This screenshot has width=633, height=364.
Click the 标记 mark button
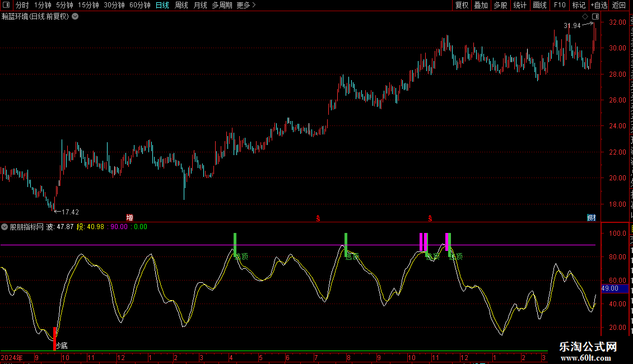click(x=579, y=5)
